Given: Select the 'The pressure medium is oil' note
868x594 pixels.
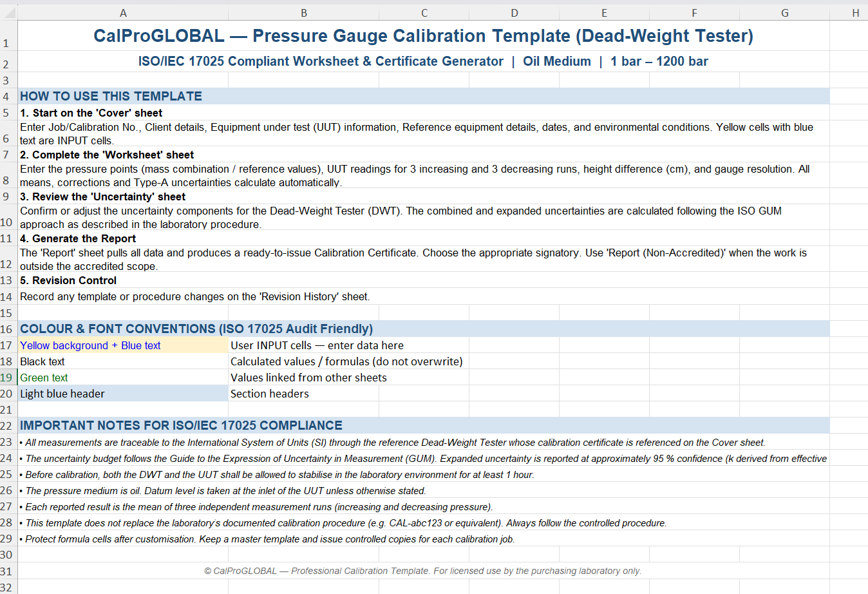Looking at the screenshot, I should coord(424,490).
